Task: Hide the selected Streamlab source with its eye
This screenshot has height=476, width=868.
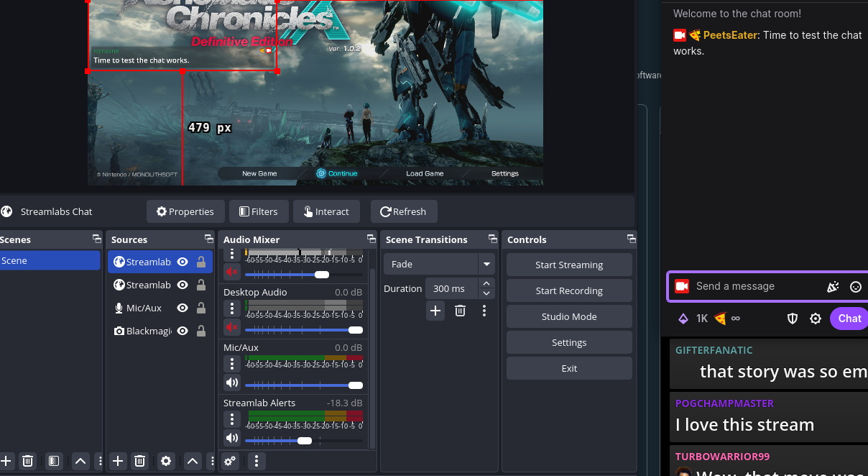Action: (x=183, y=262)
